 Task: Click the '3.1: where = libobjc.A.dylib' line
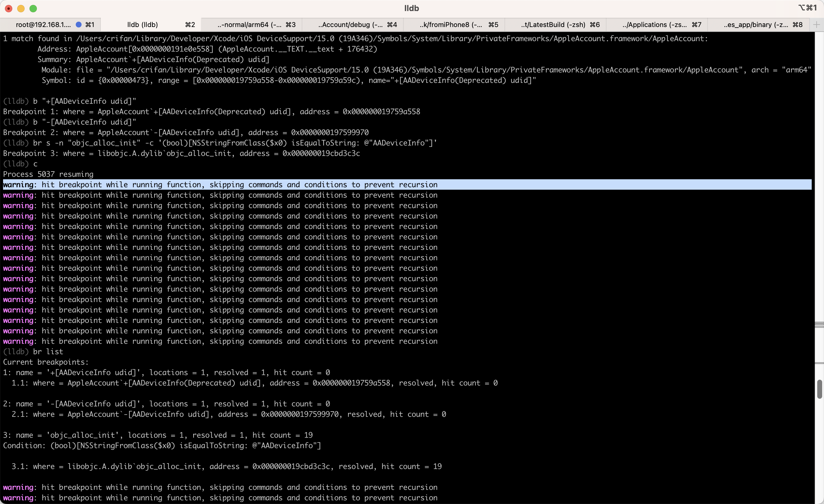(x=226, y=467)
